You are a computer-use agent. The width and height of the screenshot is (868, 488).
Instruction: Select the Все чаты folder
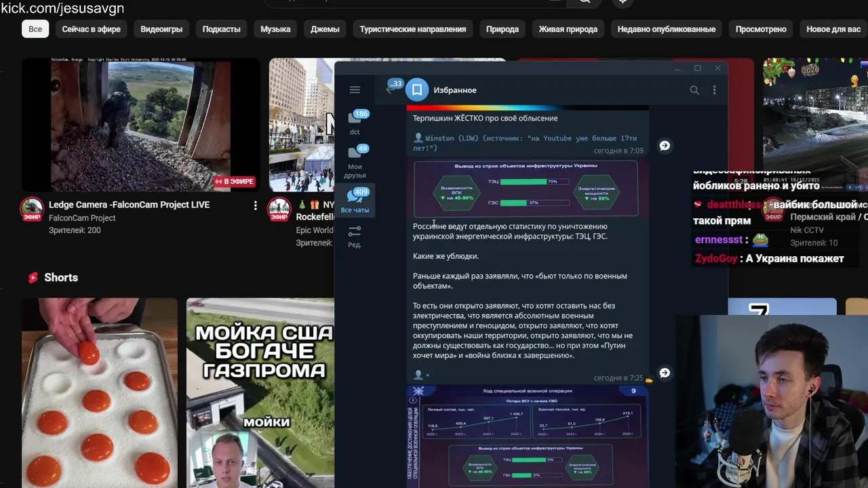355,201
